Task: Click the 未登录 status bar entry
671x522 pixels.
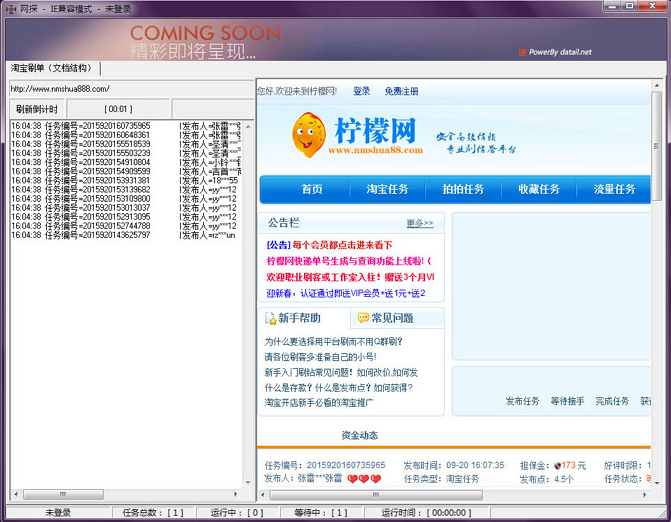Action: [x=58, y=513]
